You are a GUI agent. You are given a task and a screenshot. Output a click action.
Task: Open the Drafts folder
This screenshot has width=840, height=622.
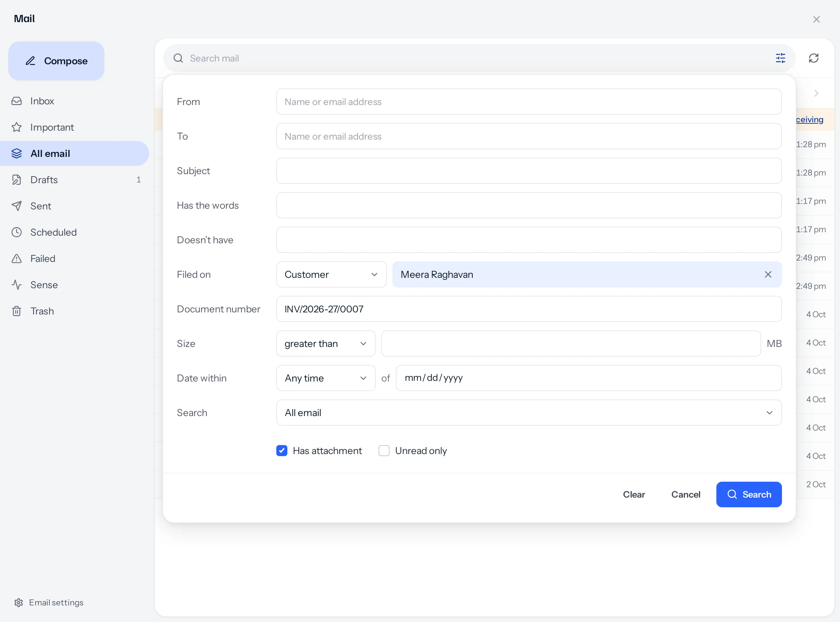pos(75,180)
